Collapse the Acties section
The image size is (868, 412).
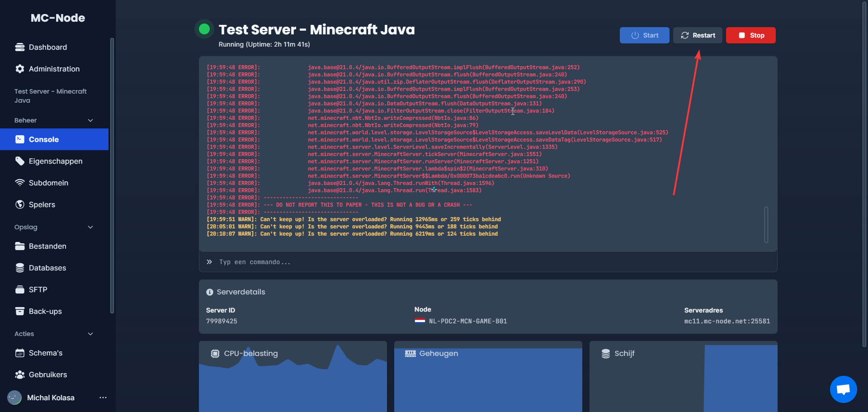point(90,334)
